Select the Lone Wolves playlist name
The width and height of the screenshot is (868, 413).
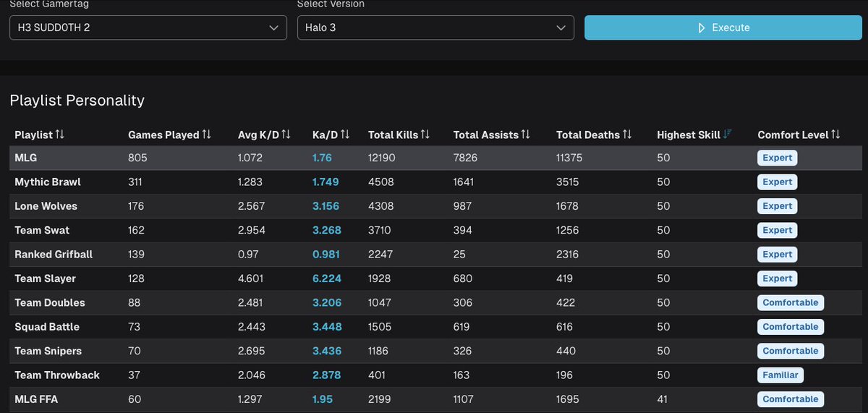[x=46, y=206]
